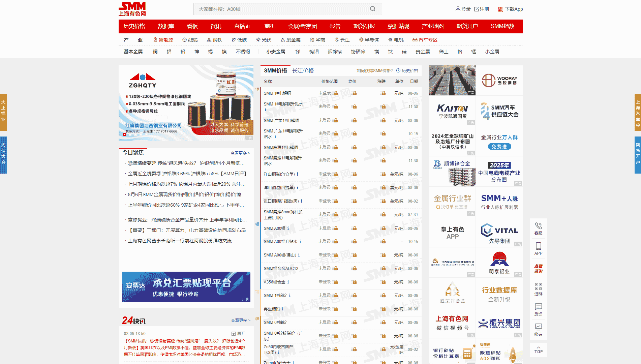This screenshot has width=641, height=364.
Task: Open the KAITON 宁波凯通国贸 ad tile
Action: tap(452, 111)
